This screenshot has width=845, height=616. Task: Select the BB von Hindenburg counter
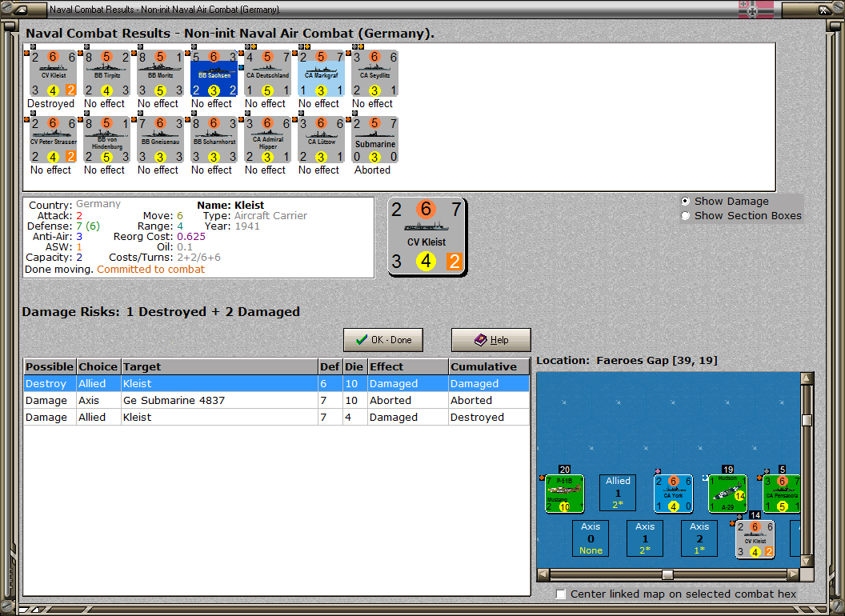click(x=106, y=139)
